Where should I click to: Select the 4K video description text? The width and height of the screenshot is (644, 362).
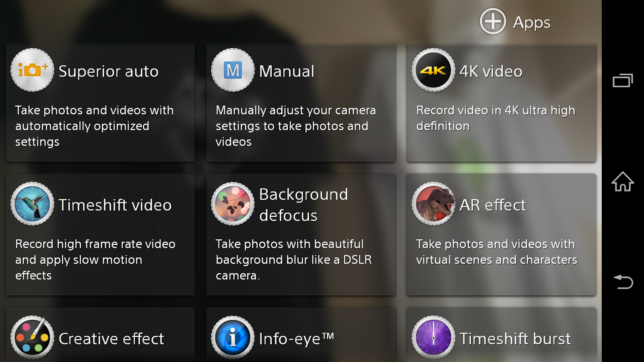(x=495, y=118)
